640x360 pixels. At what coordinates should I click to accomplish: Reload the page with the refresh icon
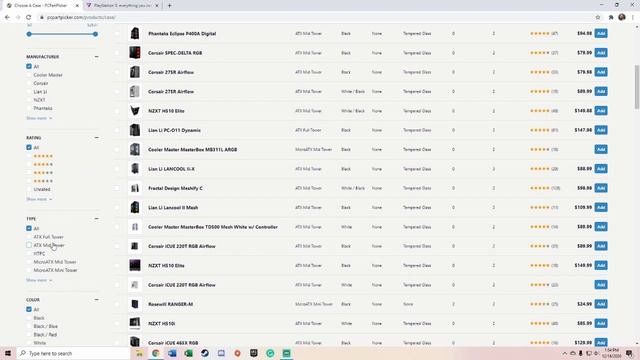point(28,17)
